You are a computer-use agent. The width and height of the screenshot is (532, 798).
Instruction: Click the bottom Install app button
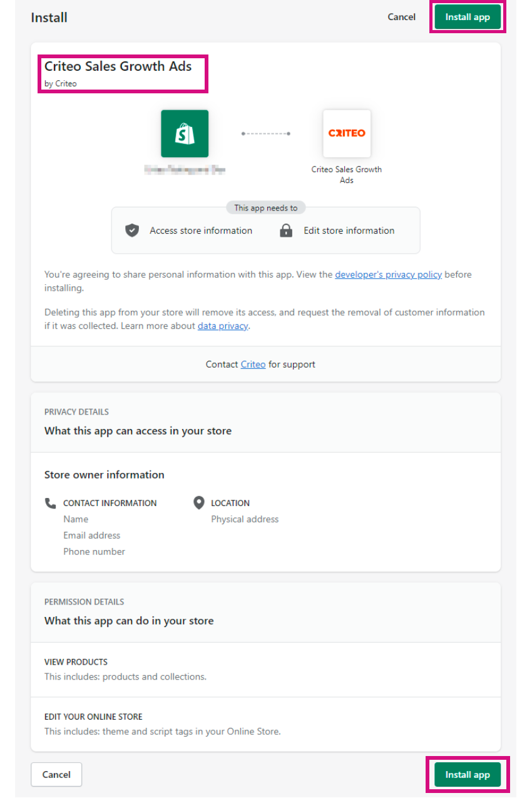coord(468,775)
